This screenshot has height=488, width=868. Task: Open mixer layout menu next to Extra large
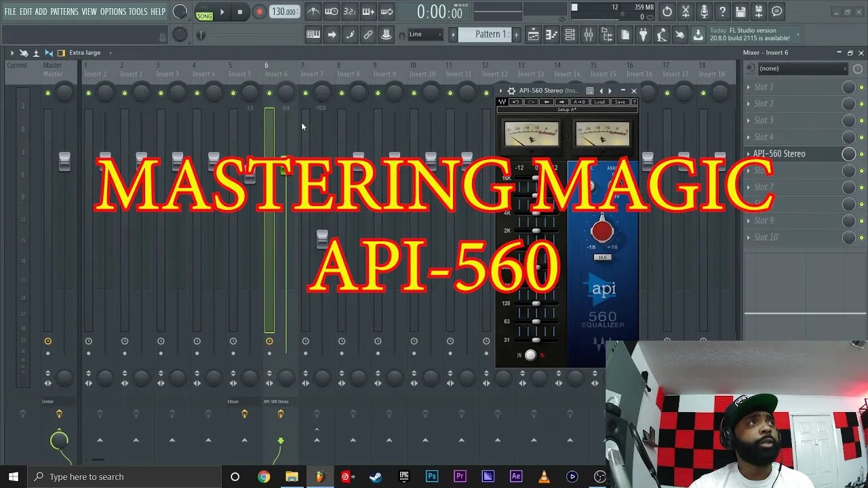(110, 53)
